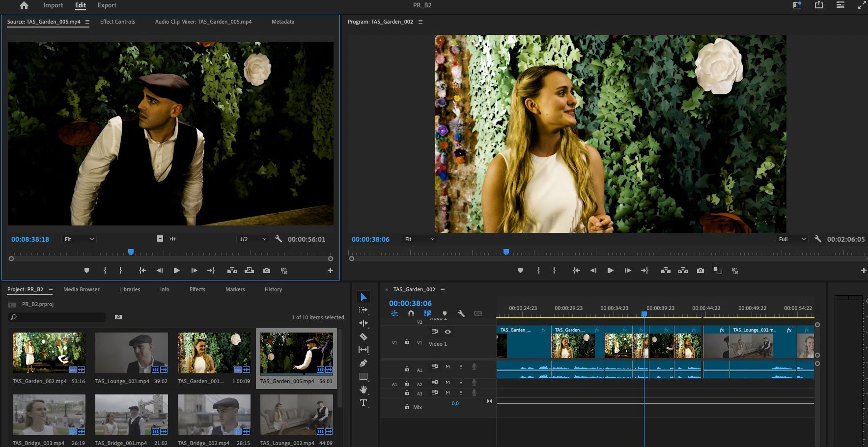
Task: Play the Source monitor clip
Action: click(176, 271)
